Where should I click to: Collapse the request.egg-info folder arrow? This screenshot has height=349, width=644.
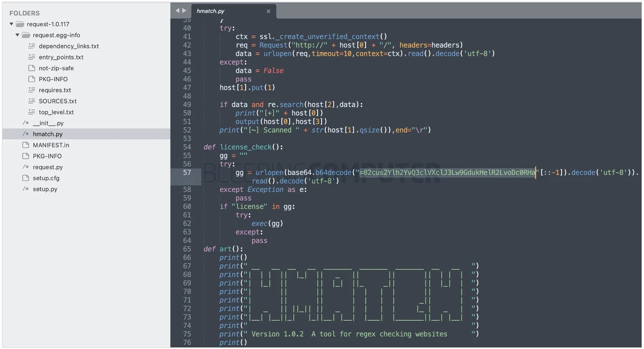[17, 35]
